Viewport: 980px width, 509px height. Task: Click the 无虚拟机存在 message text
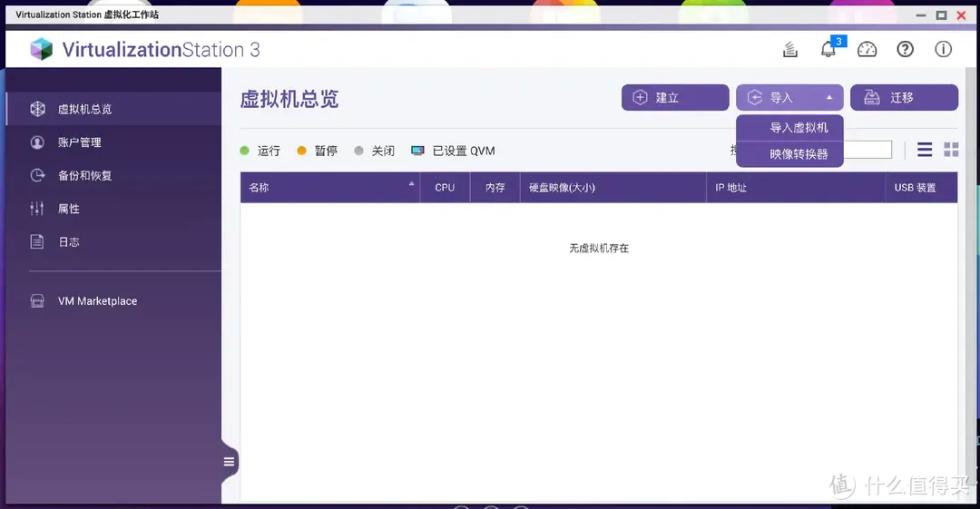(599, 249)
